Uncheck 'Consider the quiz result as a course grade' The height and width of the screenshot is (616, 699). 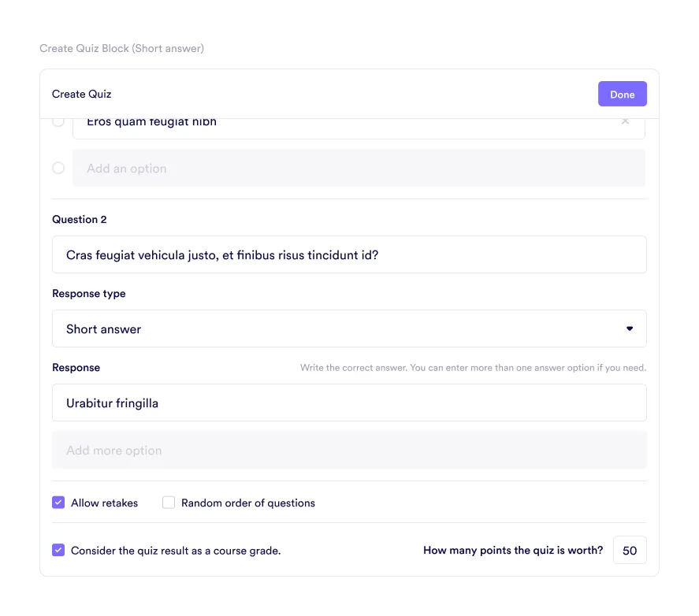[x=58, y=551]
